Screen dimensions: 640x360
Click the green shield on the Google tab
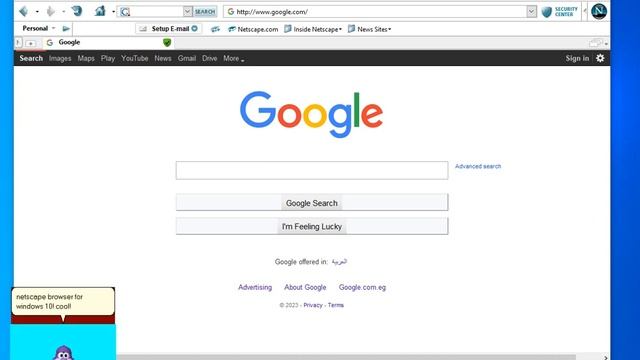167,42
